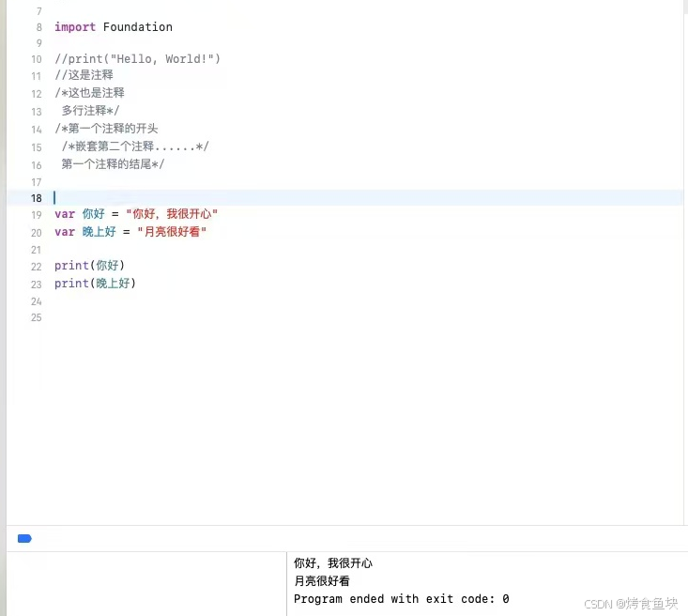Image resolution: width=688 pixels, height=616 pixels.
Task: Click line number 25 in gutter
Action: pyautogui.click(x=36, y=318)
